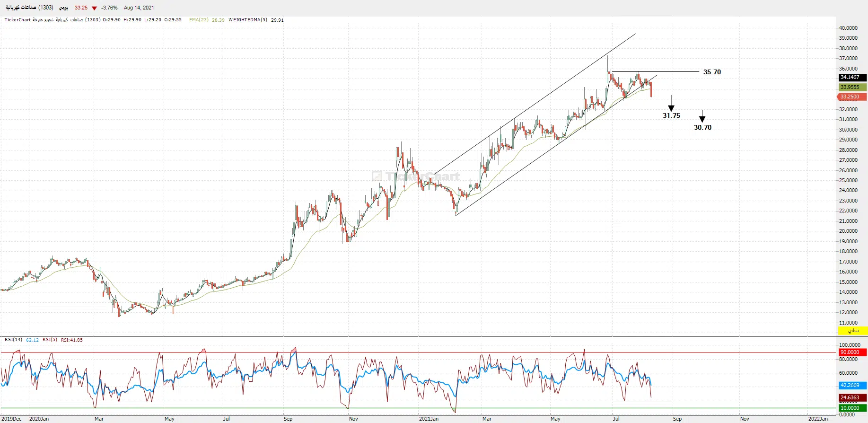868x423 pixels.
Task: Click the green 10.0000 oversold level marker
Action: (852, 408)
